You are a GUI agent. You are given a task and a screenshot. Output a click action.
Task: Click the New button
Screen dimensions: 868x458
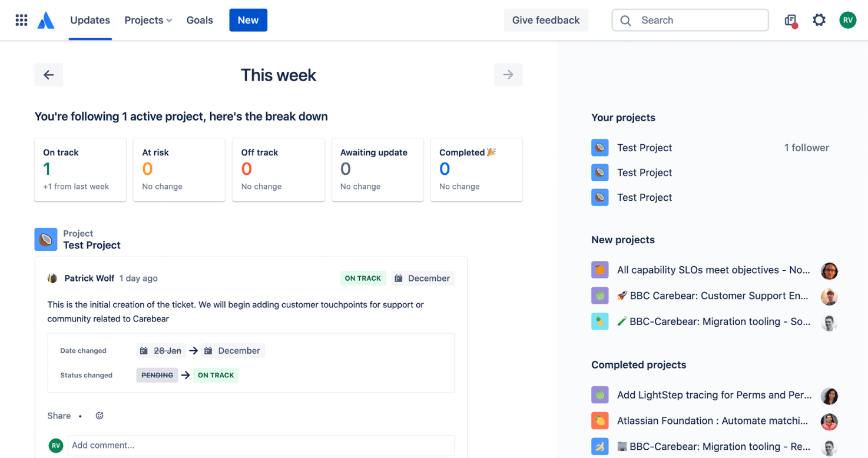click(x=248, y=19)
